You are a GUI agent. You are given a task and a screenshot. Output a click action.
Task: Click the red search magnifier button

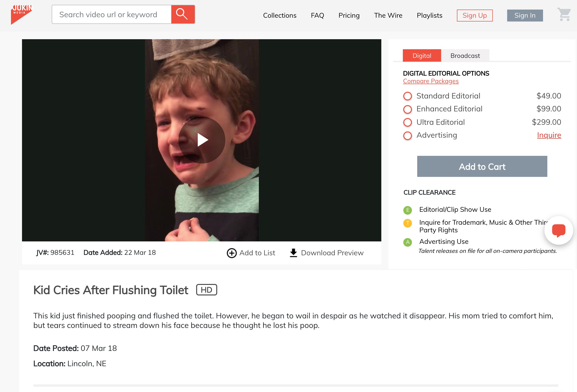tap(183, 14)
